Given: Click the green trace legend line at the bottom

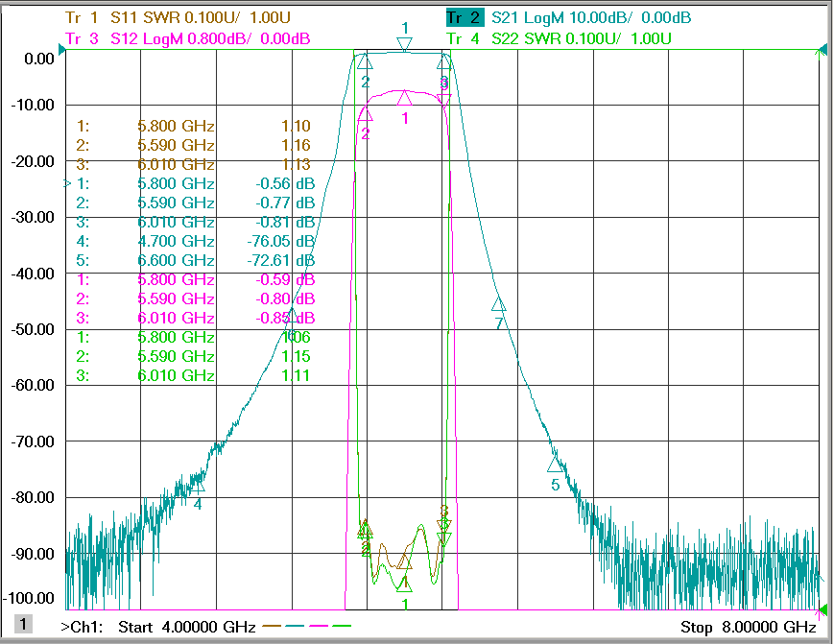Looking at the screenshot, I should pos(342,626).
